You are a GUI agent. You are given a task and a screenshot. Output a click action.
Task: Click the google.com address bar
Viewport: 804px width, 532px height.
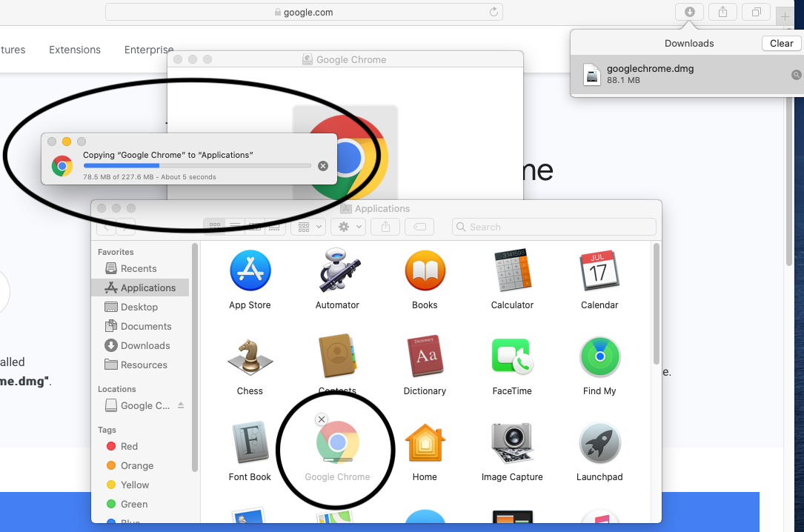pyautogui.click(x=304, y=12)
